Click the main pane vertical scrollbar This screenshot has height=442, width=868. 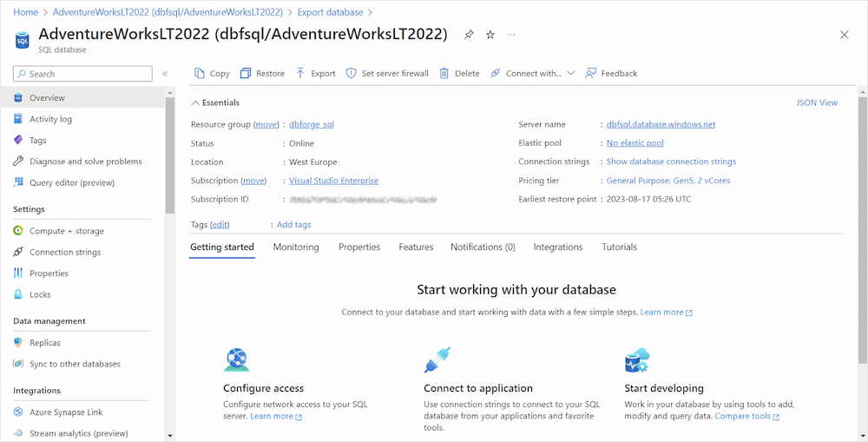tap(863, 230)
